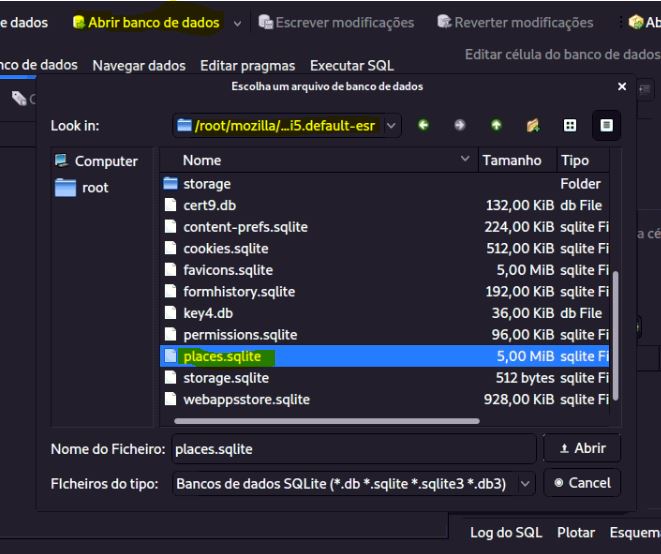This screenshot has width=661, height=554.
Task: Switch to Detail View icon
Action: point(606,126)
